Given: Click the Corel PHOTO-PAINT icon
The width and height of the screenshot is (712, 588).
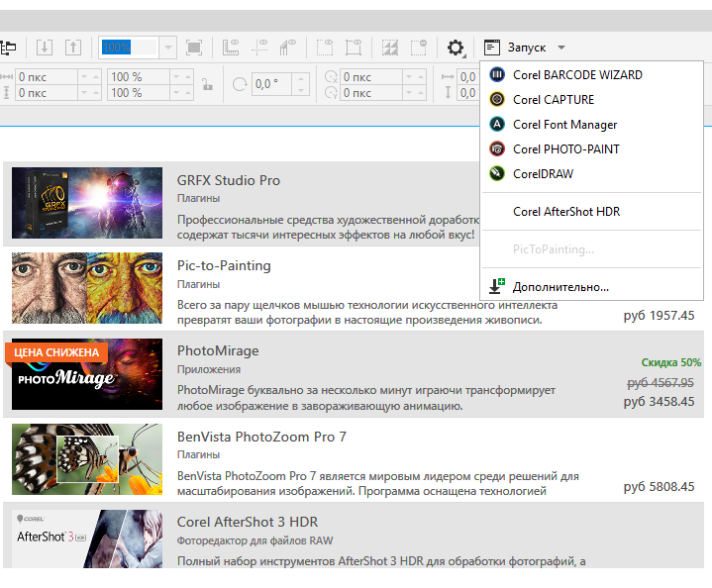Looking at the screenshot, I should coord(497,149).
